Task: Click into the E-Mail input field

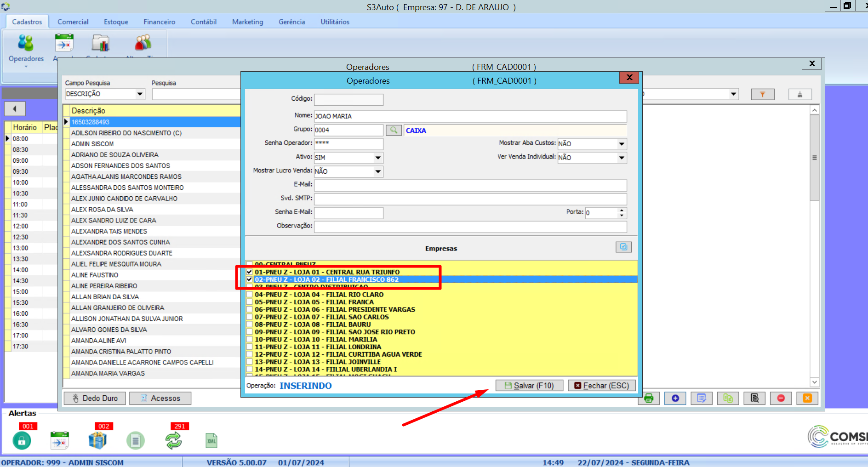Action: (470, 185)
